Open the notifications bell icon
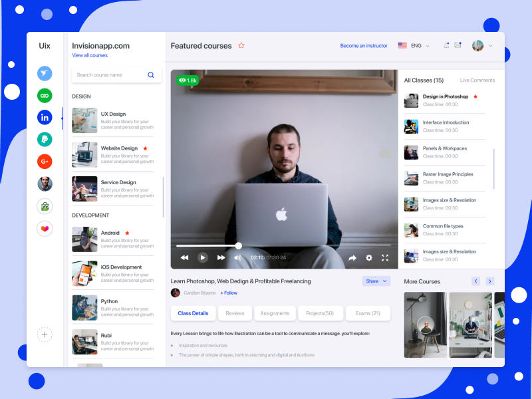The width and height of the screenshot is (532, 399). pos(446,45)
